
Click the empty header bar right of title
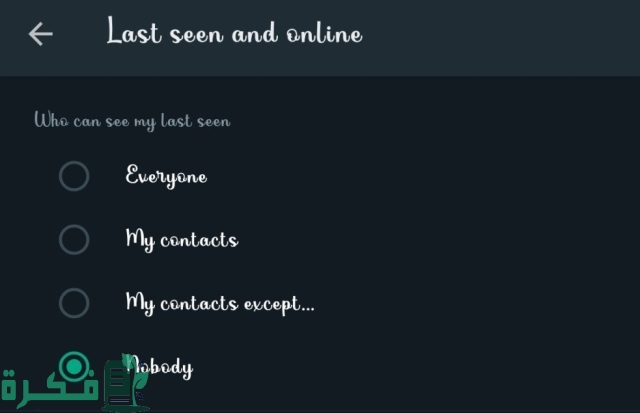(x=498, y=37)
